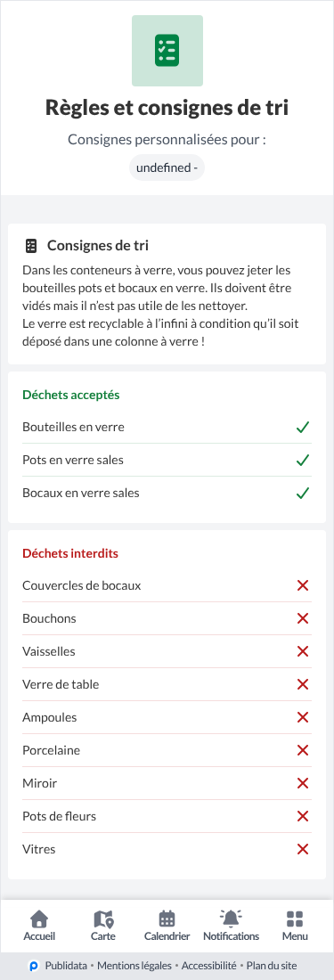Open the Carte map icon
Image resolution: width=334 pixels, height=980 pixels.
pyautogui.click(x=103, y=919)
